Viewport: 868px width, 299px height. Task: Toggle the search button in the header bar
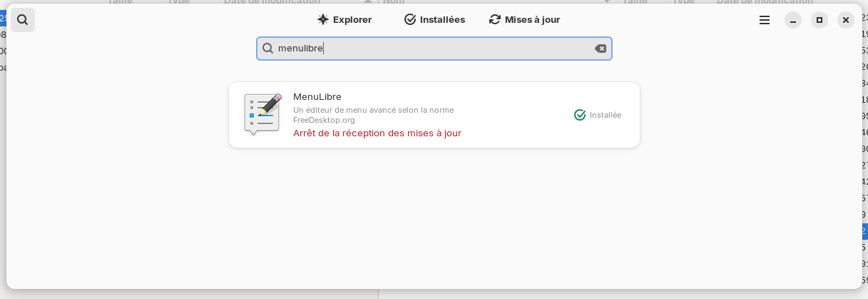pos(23,20)
